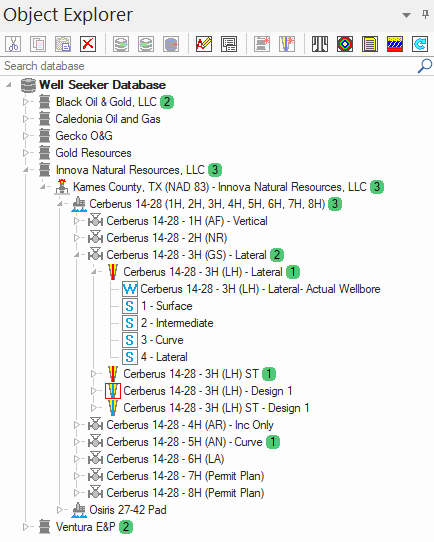Select the 3 - Curve survey
The image size is (434, 542).
coord(162,340)
